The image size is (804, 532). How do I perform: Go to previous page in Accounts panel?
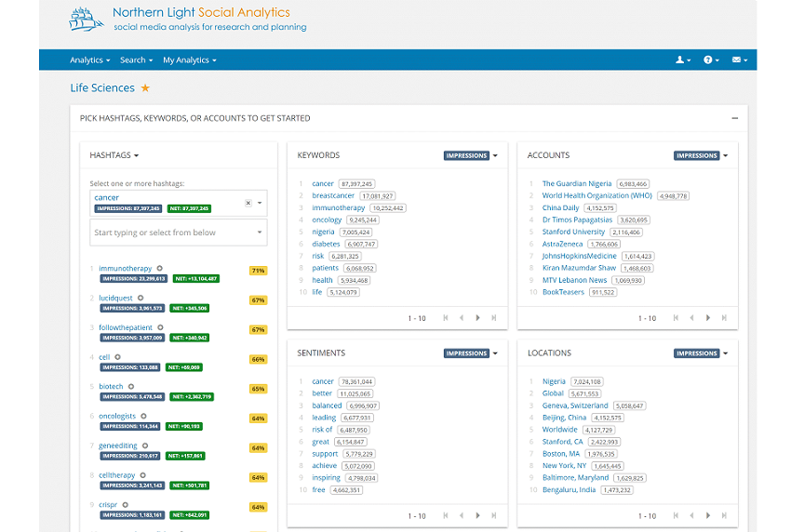[691, 318]
